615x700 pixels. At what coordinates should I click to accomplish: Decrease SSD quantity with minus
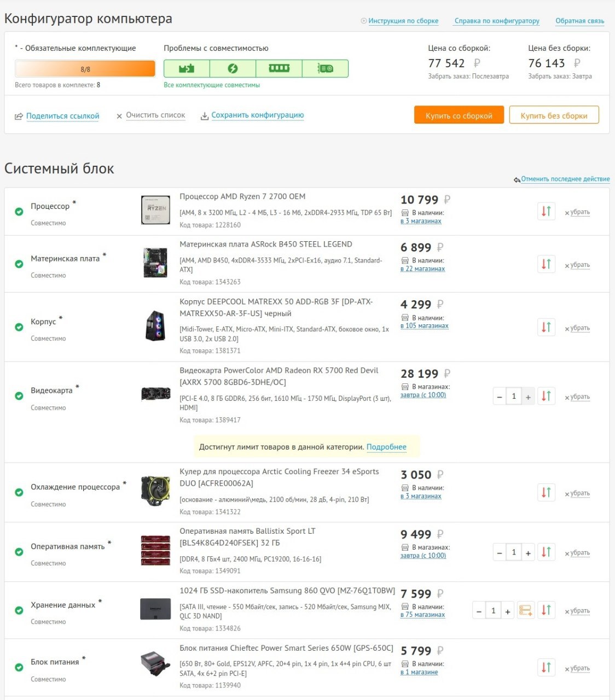479,611
